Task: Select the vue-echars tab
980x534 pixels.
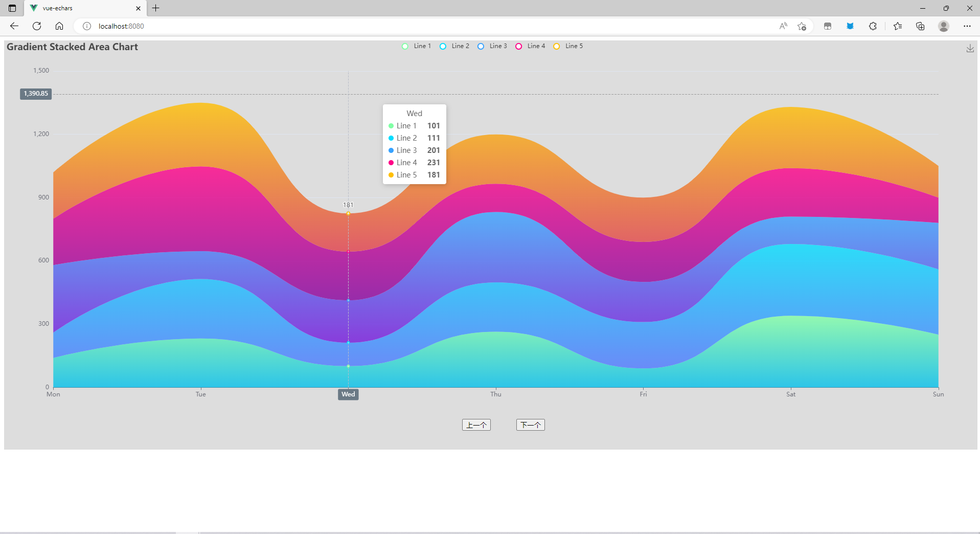Action: pyautogui.click(x=85, y=8)
